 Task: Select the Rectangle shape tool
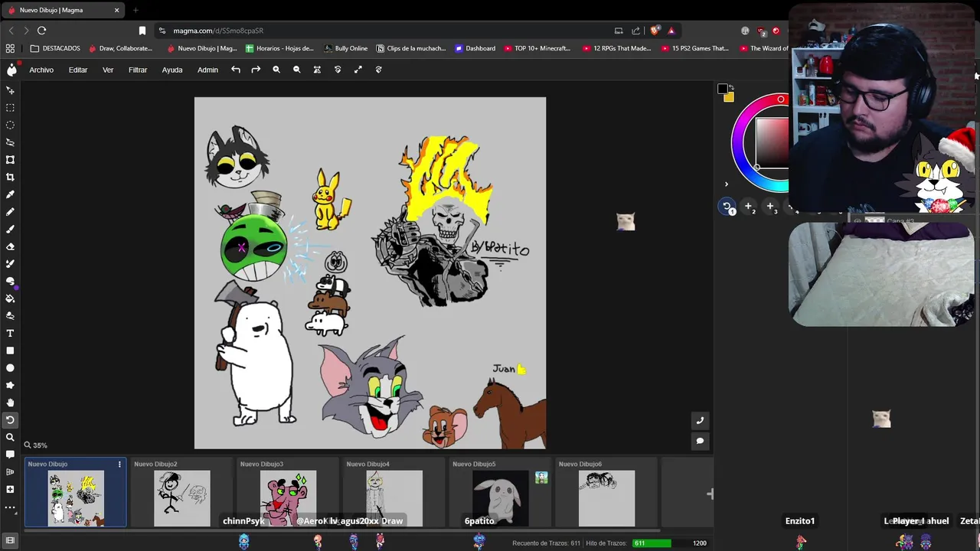(x=10, y=350)
